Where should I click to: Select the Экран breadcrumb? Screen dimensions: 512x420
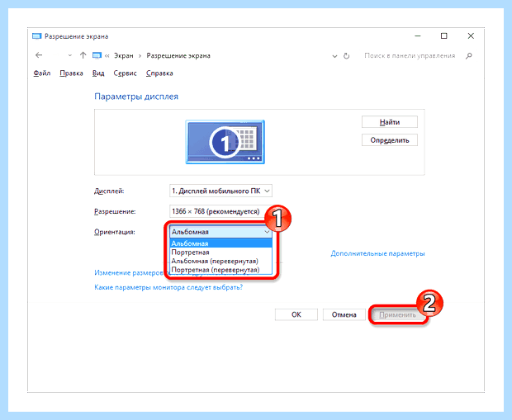tap(124, 56)
